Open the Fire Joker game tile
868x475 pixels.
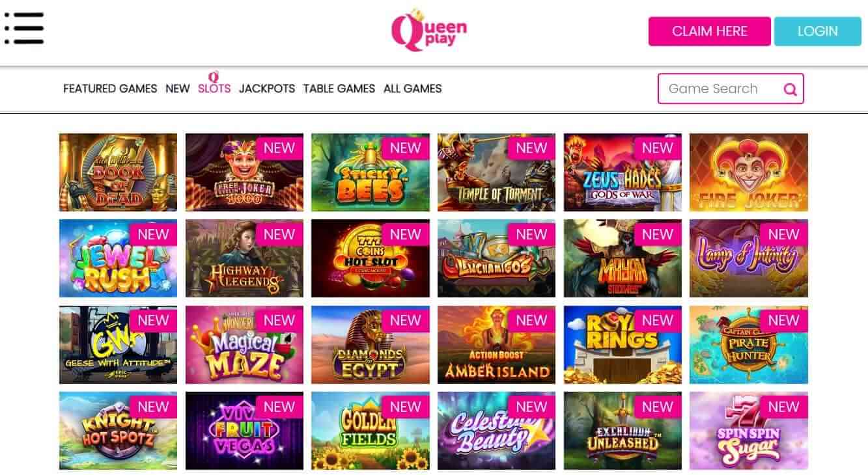click(748, 172)
